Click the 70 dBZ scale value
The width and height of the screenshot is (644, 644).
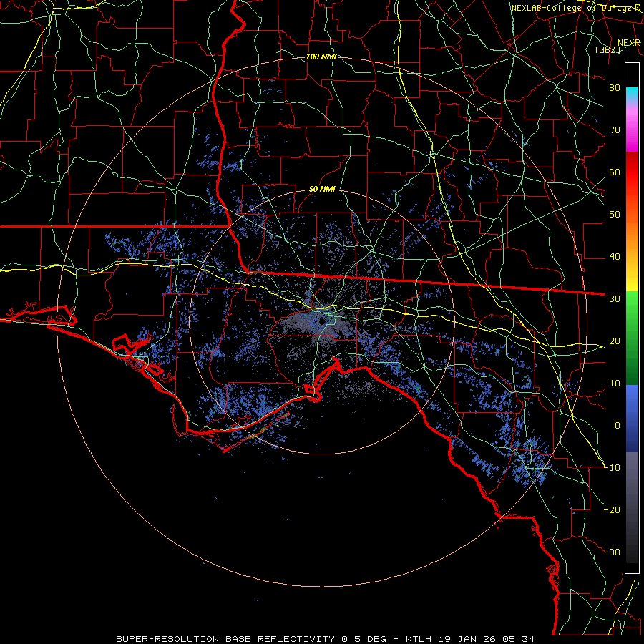pos(615,130)
